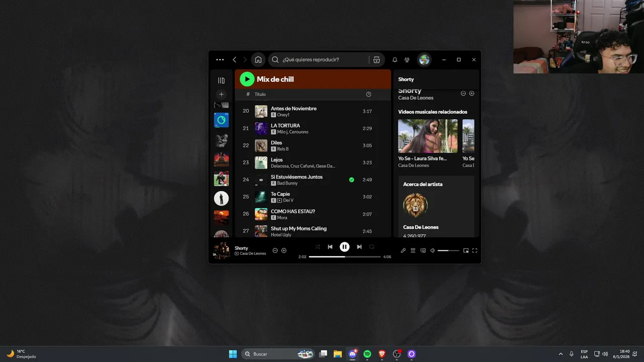Image resolution: width=644 pixels, height=362 pixels.
Task: Open the lyrics microphone icon
Action: 403,250
